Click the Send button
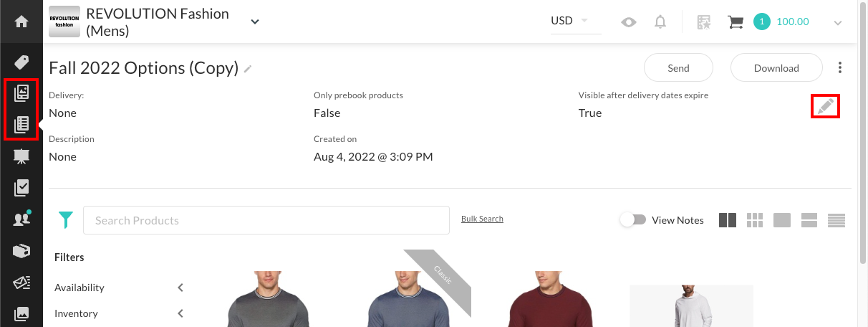The image size is (868, 327). tap(678, 68)
